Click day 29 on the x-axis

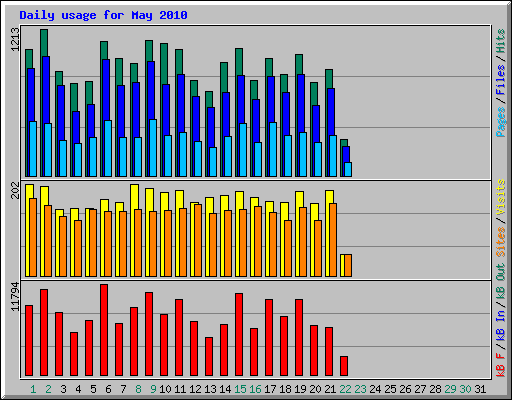tap(450, 389)
